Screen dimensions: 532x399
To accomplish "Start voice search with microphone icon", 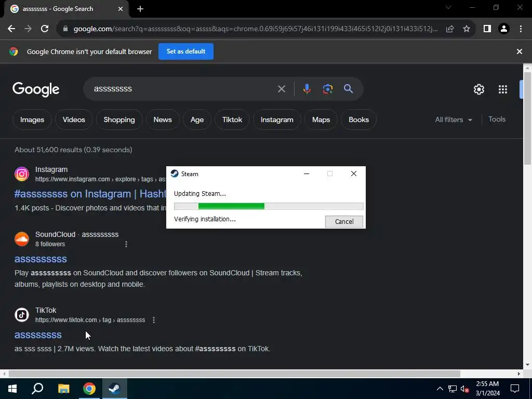I will [x=307, y=89].
